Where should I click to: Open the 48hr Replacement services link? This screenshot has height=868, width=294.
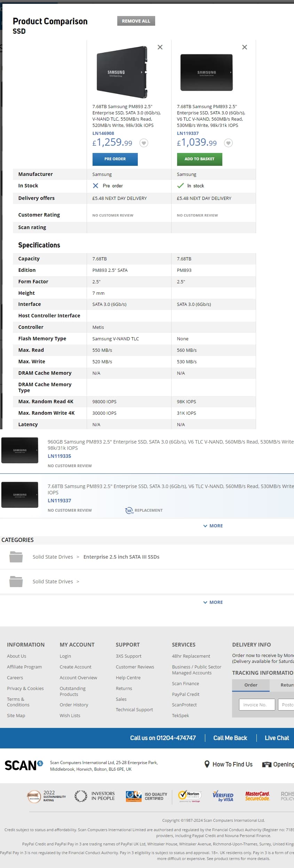coord(191,656)
